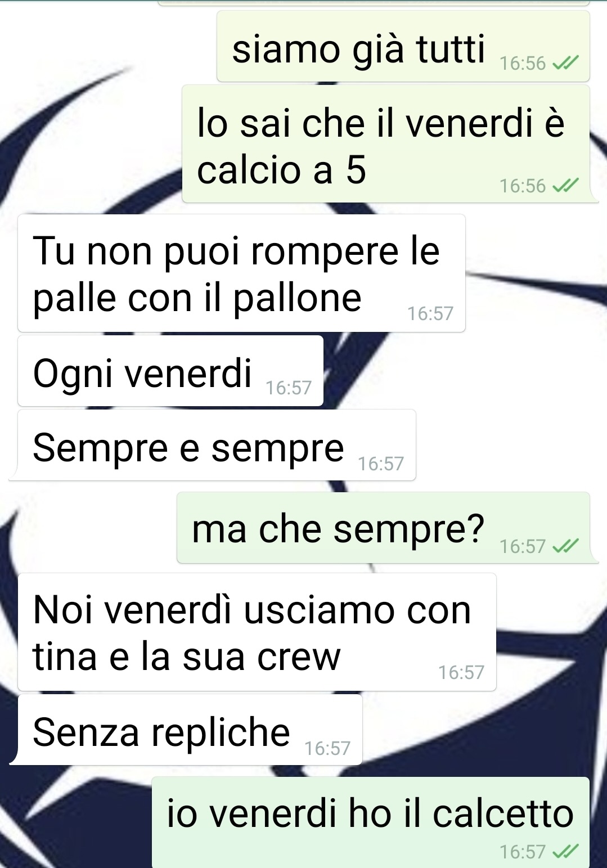Tap the timestamp under 'palle con il pallone'
The image size is (607, 868).
click(430, 313)
